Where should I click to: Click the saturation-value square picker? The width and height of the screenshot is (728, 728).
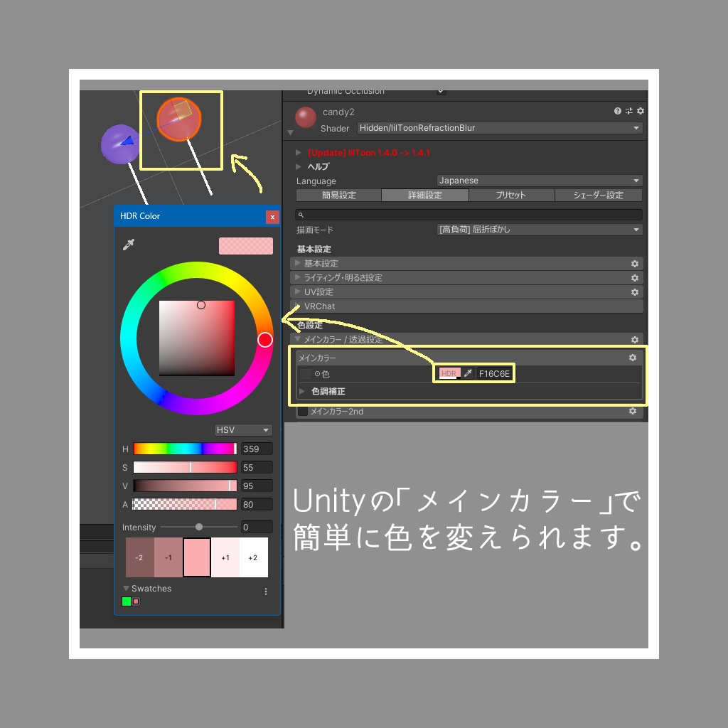pyautogui.click(x=197, y=338)
